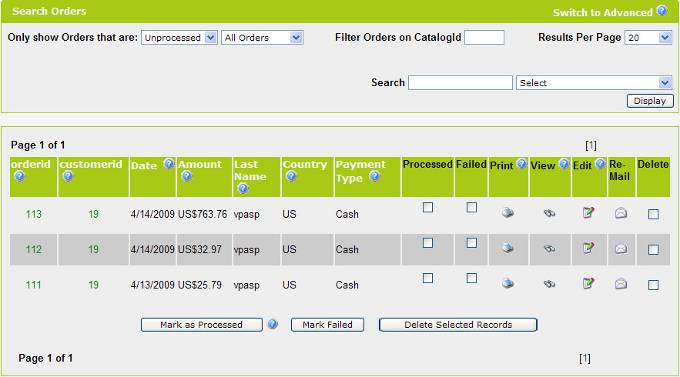
Task: Re-mail order 112 confirmation
Action: coord(621,249)
